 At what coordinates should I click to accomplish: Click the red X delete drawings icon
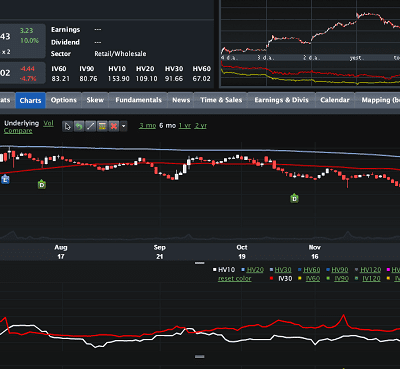[x=114, y=126]
